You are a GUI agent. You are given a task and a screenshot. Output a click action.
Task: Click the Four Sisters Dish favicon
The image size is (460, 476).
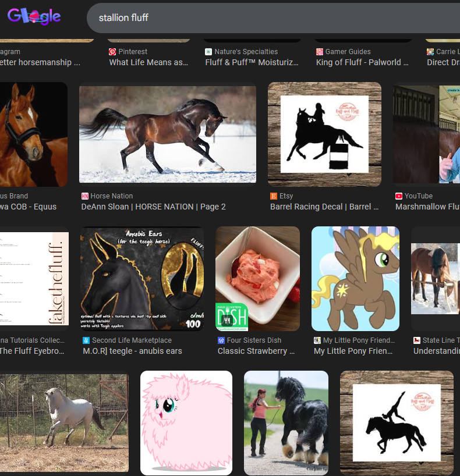coord(221,340)
